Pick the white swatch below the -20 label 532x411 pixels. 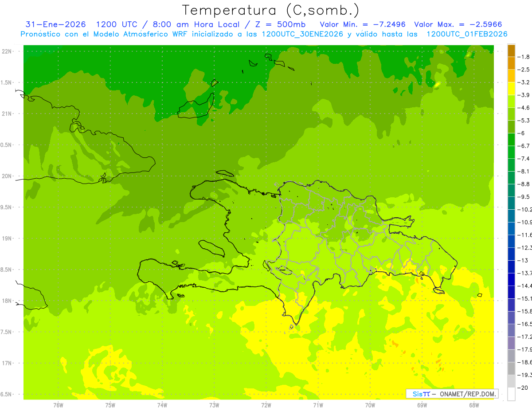(511, 394)
